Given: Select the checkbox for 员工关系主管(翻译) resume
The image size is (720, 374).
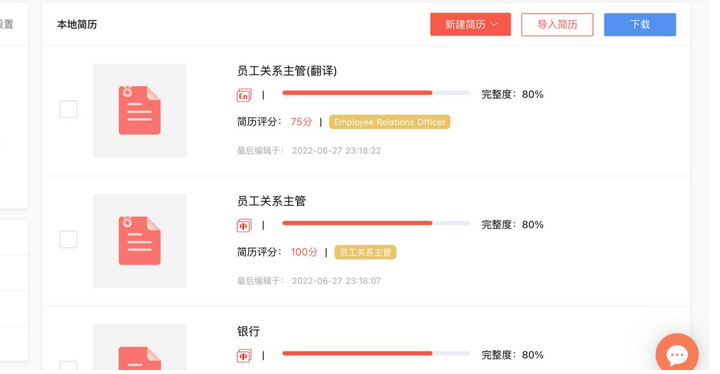Looking at the screenshot, I should coord(68,109).
